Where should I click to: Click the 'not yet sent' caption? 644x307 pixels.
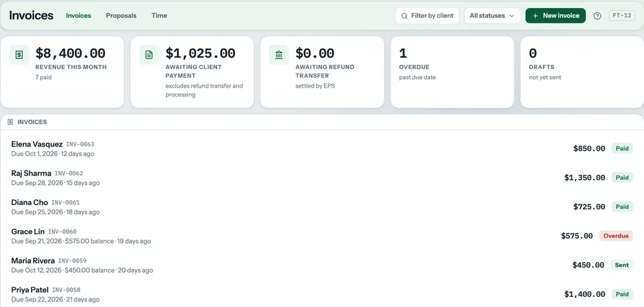pos(545,77)
